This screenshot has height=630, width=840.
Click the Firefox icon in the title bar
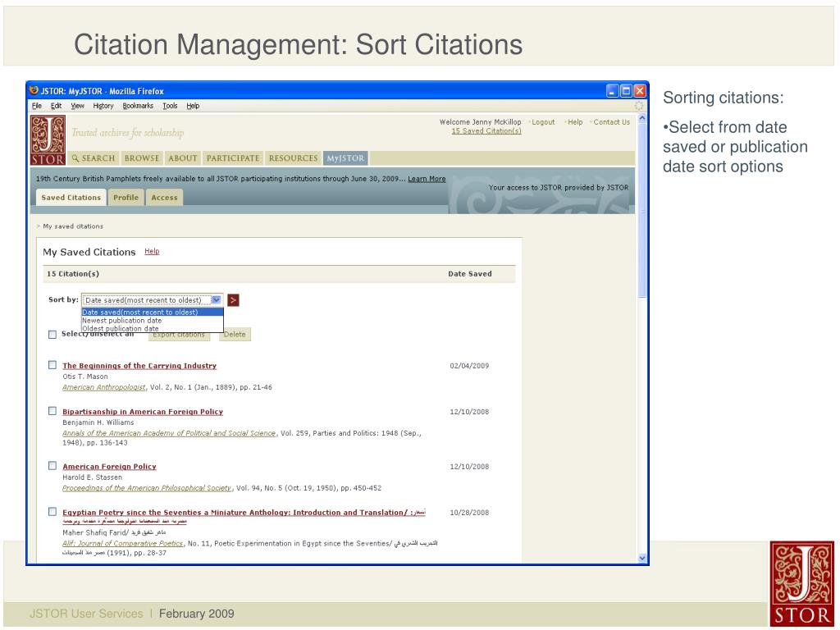[34, 90]
